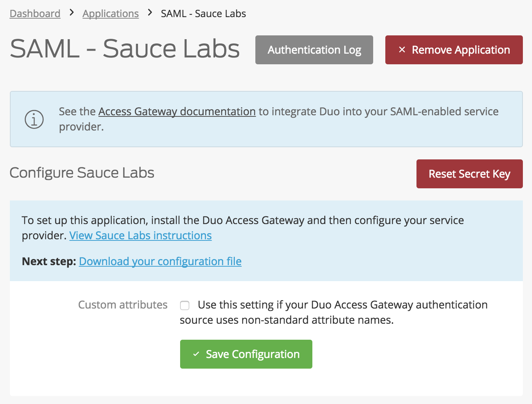
Task: Click the checkmark icon in Save Configuration
Action: pyautogui.click(x=196, y=354)
